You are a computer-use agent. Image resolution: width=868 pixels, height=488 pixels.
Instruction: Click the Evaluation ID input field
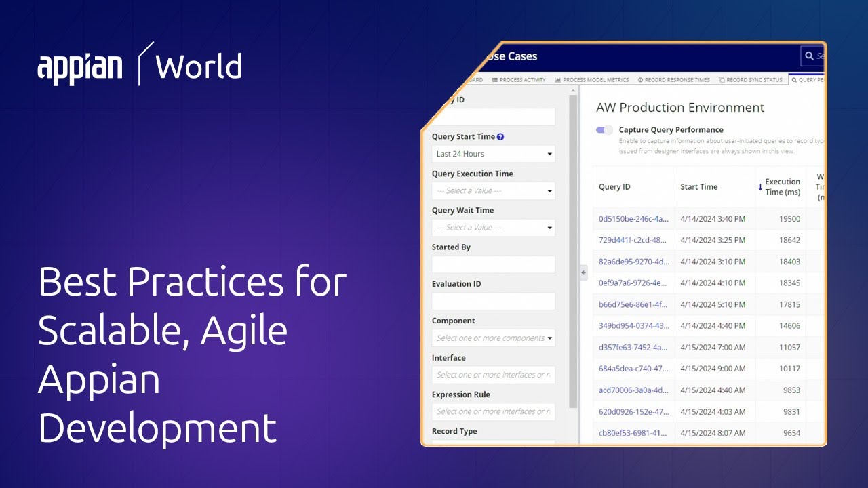(x=494, y=301)
